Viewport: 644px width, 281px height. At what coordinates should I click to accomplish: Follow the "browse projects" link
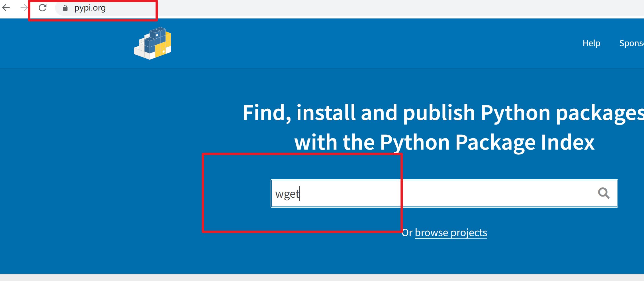[451, 233]
